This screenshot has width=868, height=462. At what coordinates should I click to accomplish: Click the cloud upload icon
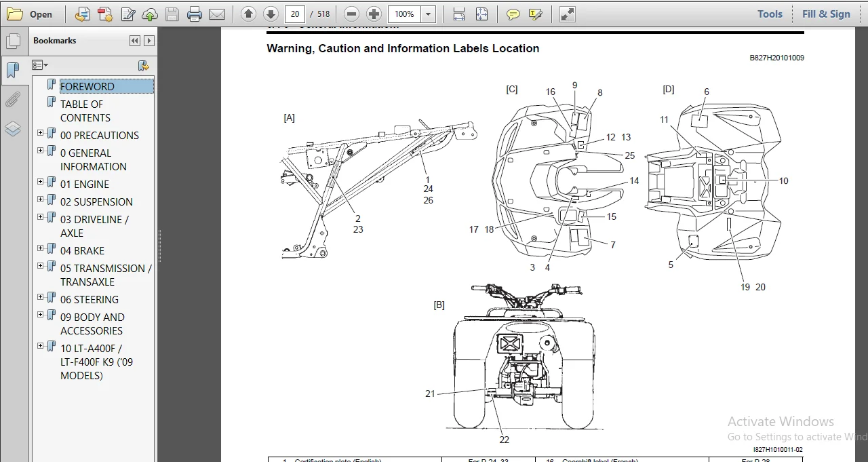[150, 14]
